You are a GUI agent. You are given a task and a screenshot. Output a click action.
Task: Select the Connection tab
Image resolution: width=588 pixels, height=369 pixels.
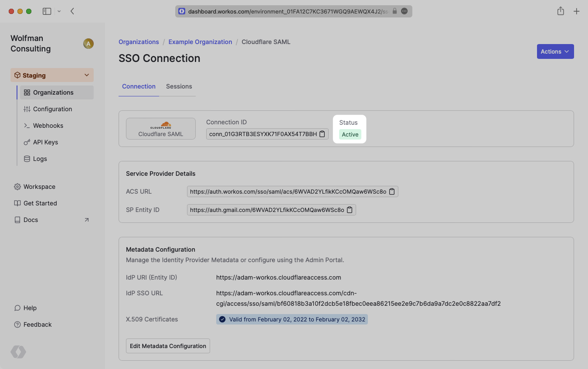[x=139, y=86]
